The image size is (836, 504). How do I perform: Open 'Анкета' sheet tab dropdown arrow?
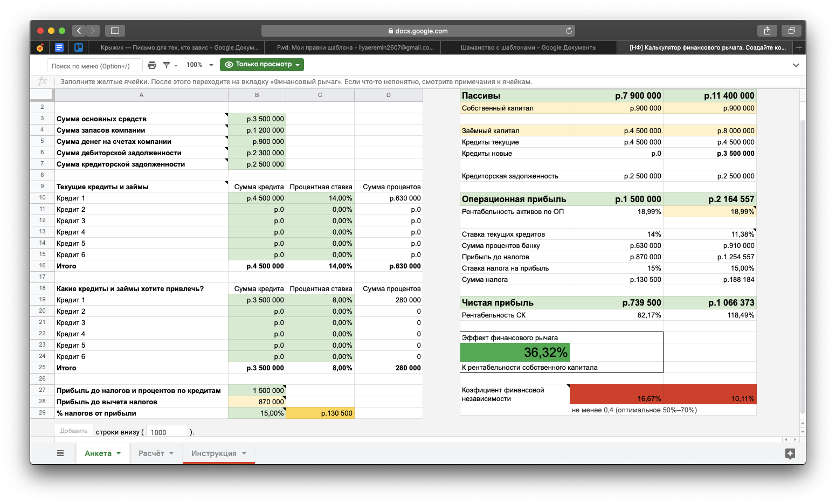pyautogui.click(x=119, y=453)
